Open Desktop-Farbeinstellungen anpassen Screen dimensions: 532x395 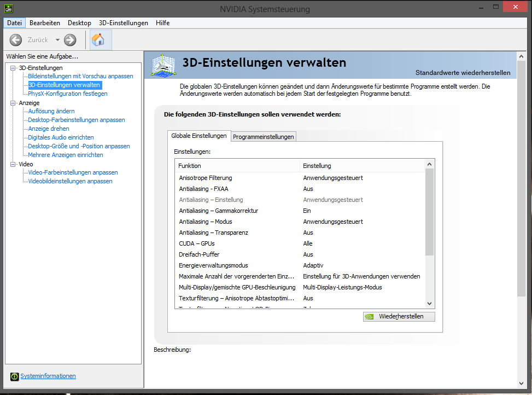(77, 120)
